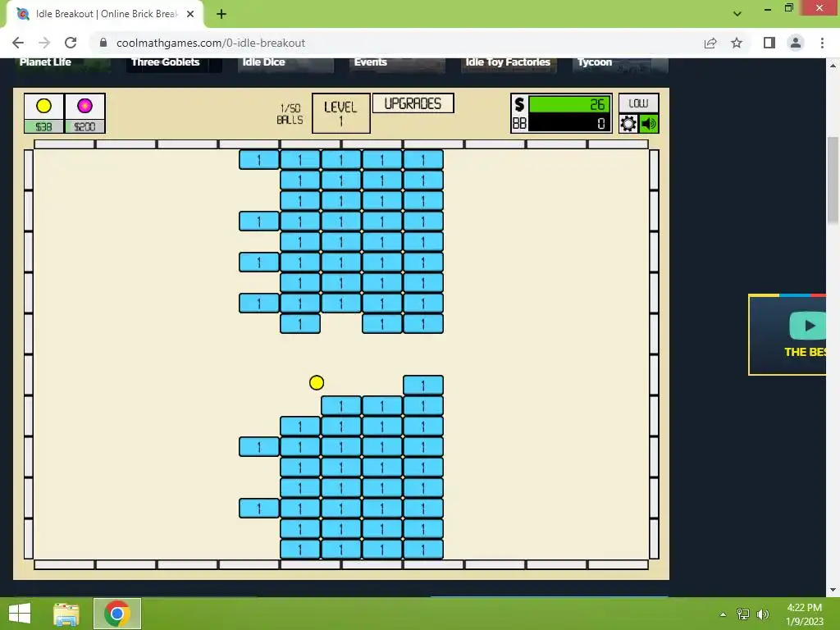Screen dimensions: 840x630
Task: Click the scrollbar up arrow
Action: pos(833,66)
